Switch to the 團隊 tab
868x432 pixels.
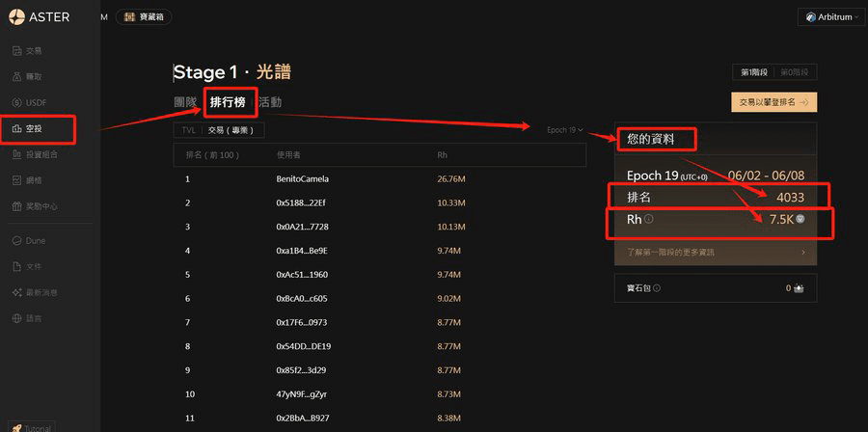pyautogui.click(x=185, y=102)
